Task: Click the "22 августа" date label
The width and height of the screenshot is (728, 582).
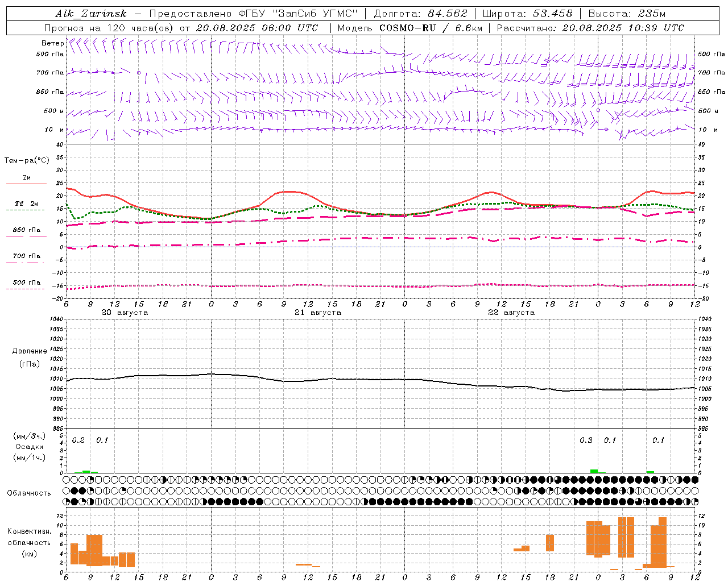Action: tap(511, 313)
